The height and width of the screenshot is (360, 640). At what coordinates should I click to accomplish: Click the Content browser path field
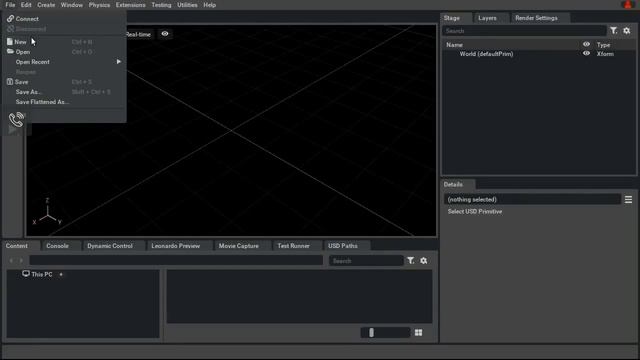176,260
